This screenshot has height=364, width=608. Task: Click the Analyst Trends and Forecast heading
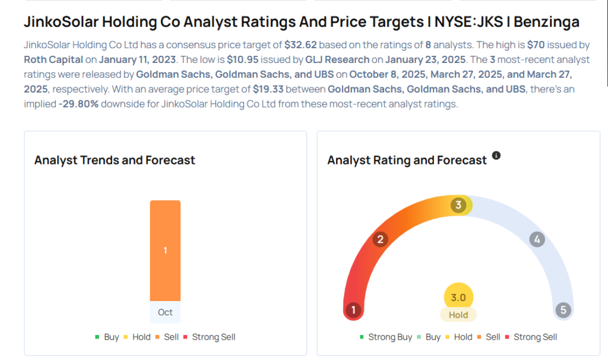[x=115, y=160]
